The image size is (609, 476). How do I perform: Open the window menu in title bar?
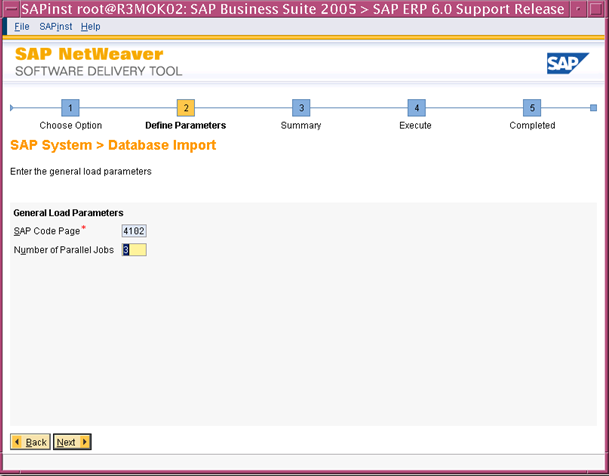point(11,9)
